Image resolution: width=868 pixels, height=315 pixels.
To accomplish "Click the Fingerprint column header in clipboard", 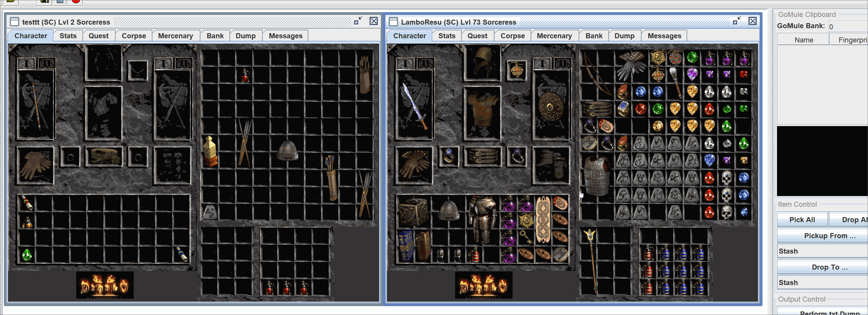I will tap(849, 40).
